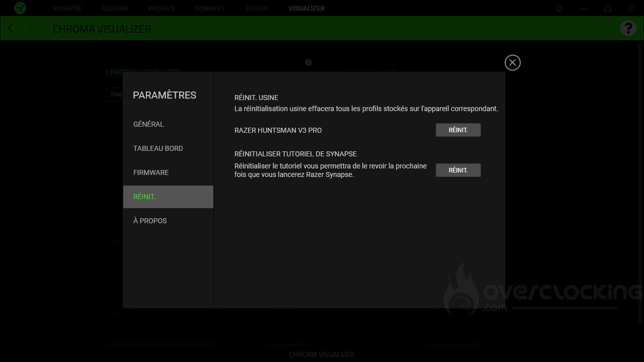Maximize the Razer Synapse window
Screen dimensions: 644x362
(x=608, y=9)
